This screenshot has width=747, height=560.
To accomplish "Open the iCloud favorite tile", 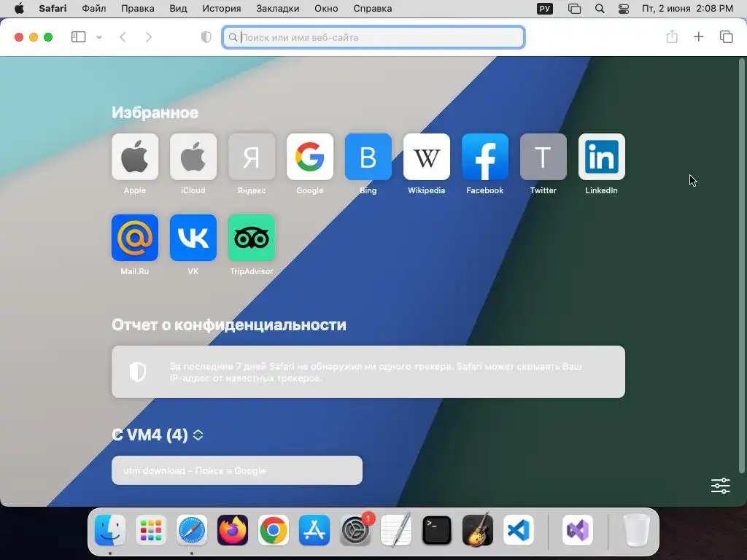I will [193, 157].
